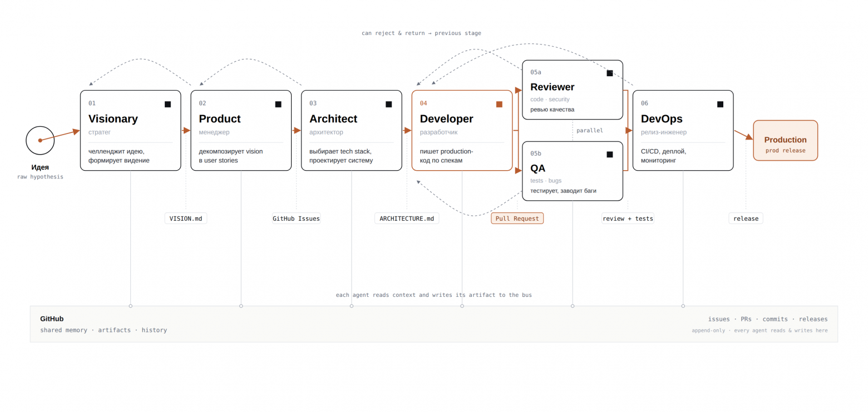Click the release artifact label

click(746, 219)
